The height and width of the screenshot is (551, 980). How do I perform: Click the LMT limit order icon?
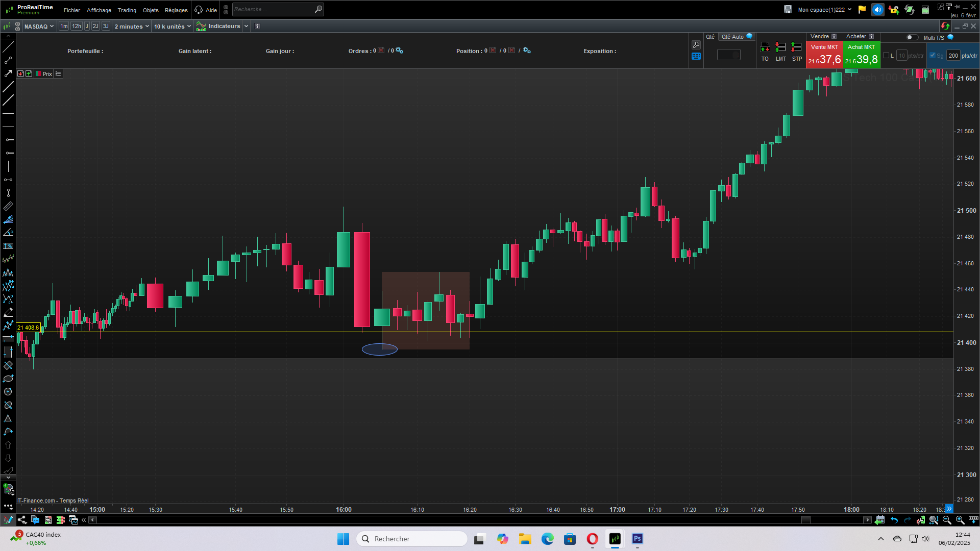[780, 48]
